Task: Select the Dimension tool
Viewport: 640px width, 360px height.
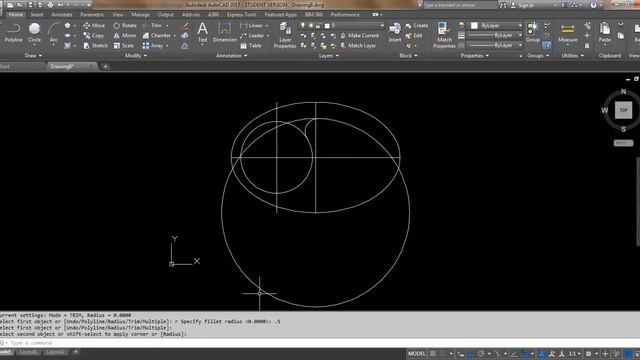Action: tap(224, 33)
